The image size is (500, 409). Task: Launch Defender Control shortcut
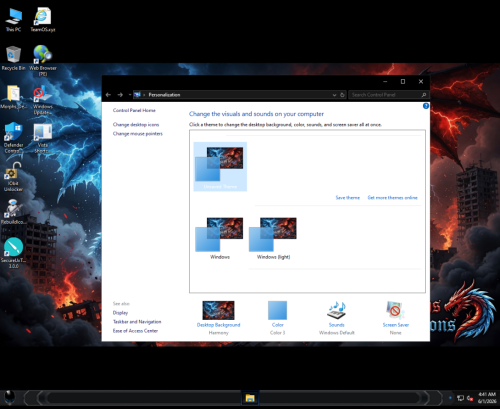tap(13, 137)
